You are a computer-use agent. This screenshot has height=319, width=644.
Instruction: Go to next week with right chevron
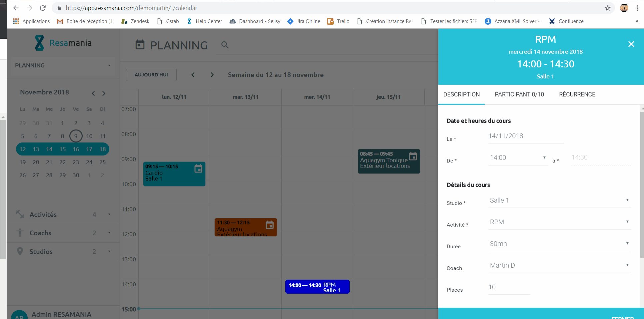tap(212, 75)
